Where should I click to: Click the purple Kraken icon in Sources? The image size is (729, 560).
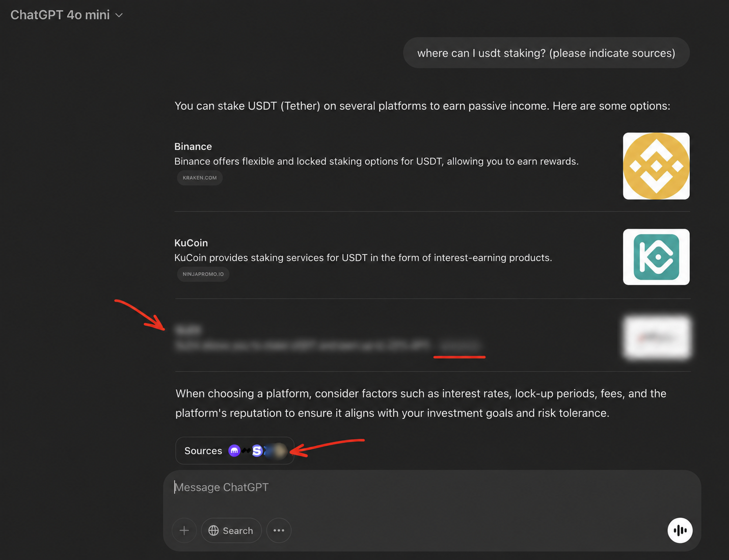pyautogui.click(x=234, y=450)
